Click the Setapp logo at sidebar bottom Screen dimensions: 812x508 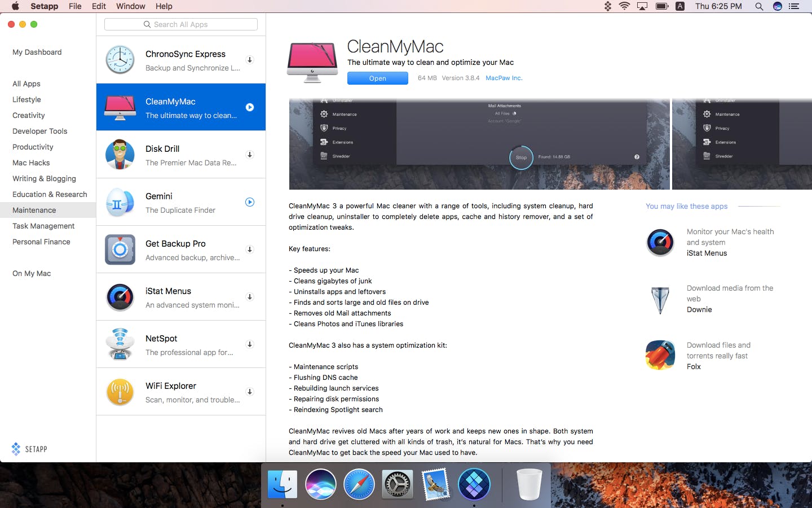click(29, 449)
